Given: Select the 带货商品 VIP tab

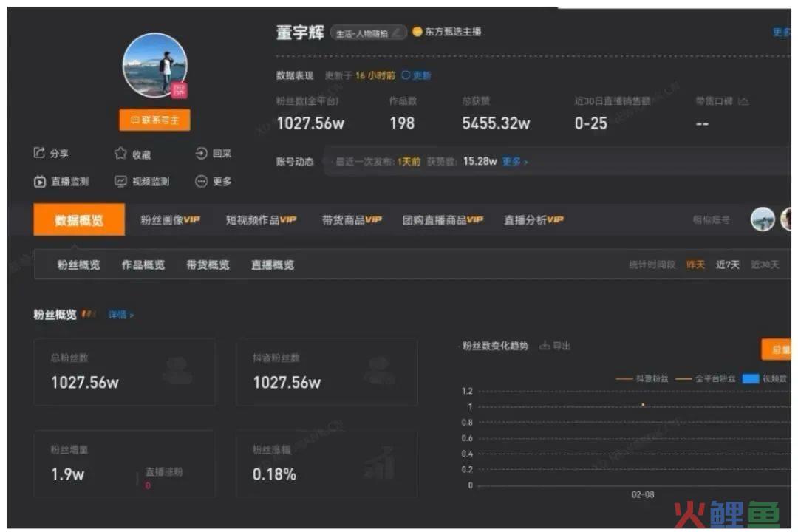Looking at the screenshot, I should point(352,220).
